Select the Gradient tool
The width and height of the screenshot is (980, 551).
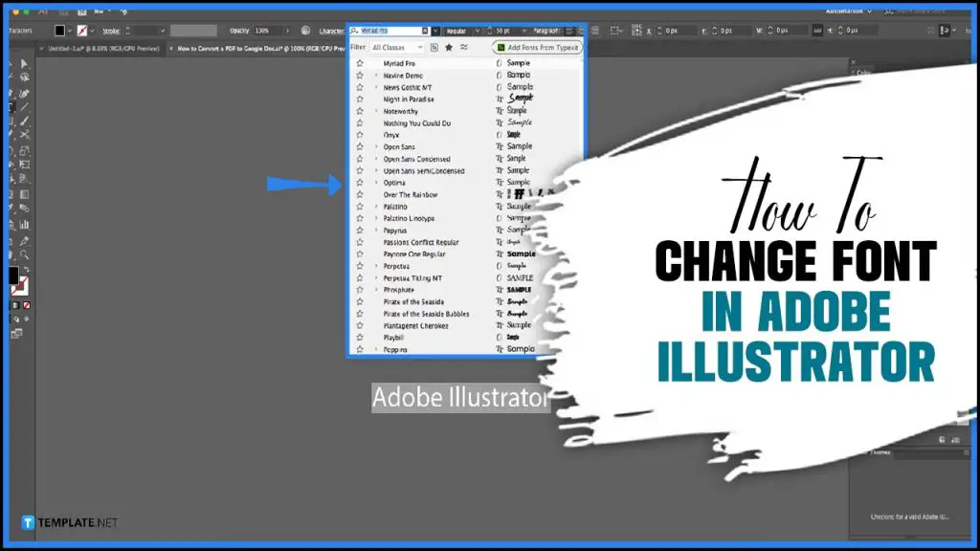click(x=24, y=194)
